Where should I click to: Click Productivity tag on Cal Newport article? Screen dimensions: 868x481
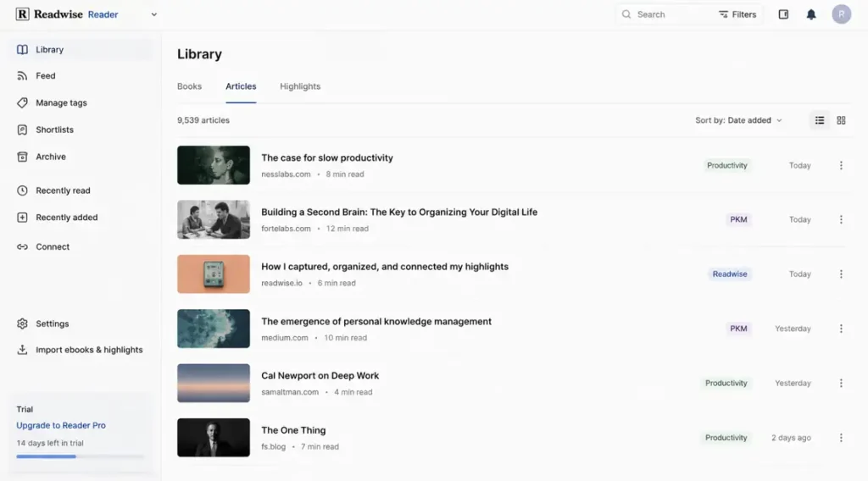coord(726,383)
